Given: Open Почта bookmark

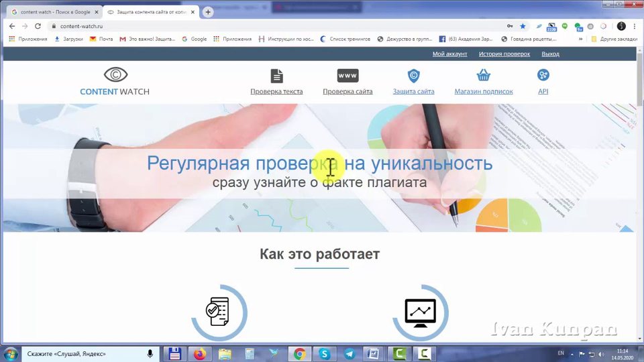Looking at the screenshot, I should 101,39.
